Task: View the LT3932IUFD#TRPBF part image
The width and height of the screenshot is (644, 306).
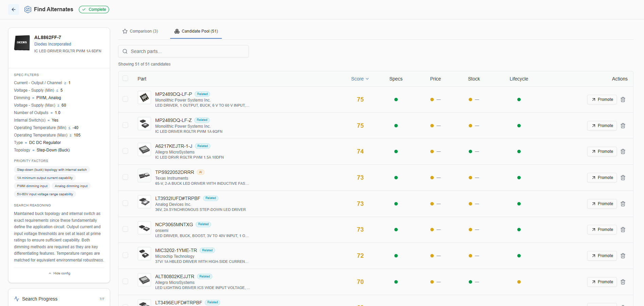Action: [x=144, y=202]
